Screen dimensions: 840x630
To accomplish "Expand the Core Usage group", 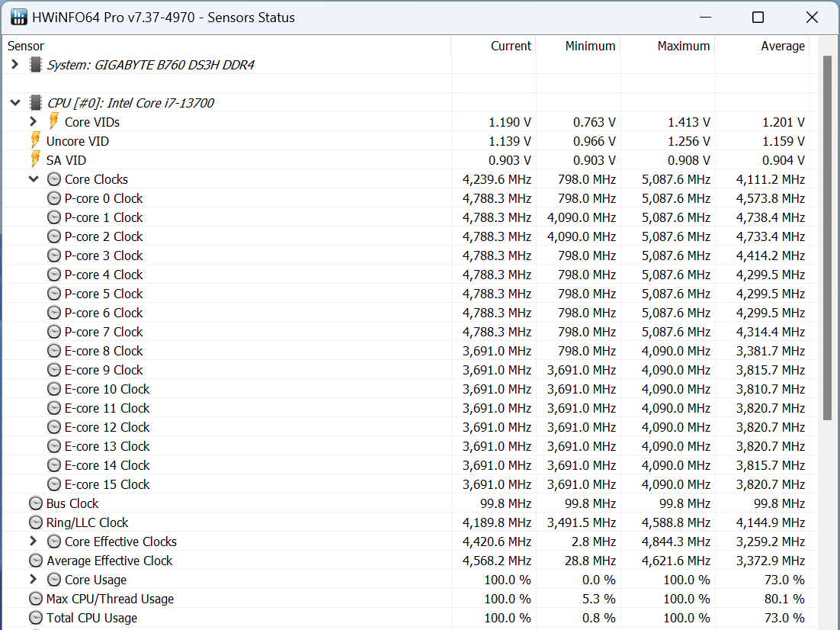I will pyautogui.click(x=34, y=579).
